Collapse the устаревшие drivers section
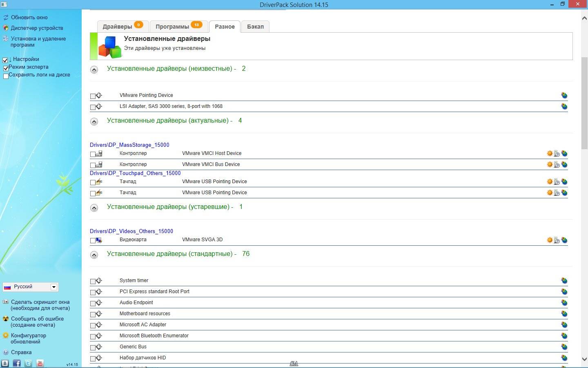 tap(94, 208)
